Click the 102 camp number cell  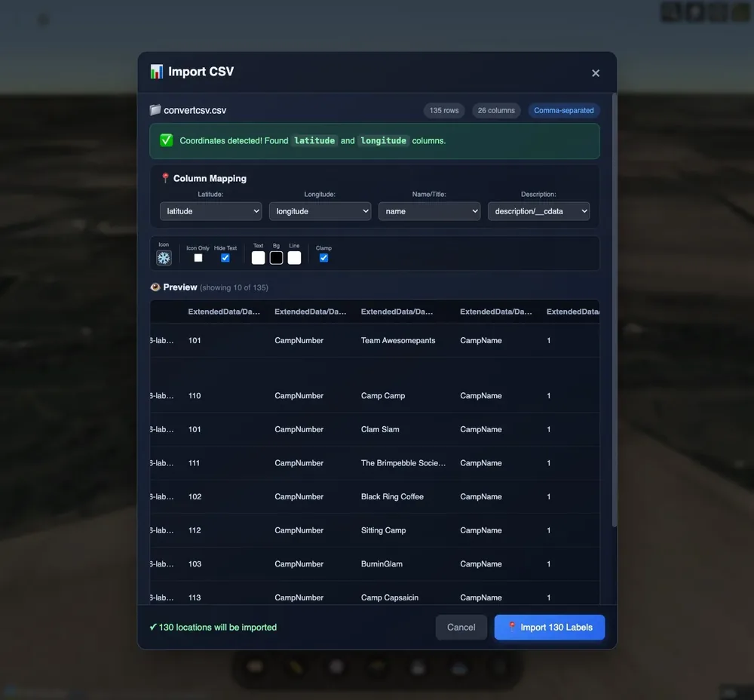(x=195, y=497)
